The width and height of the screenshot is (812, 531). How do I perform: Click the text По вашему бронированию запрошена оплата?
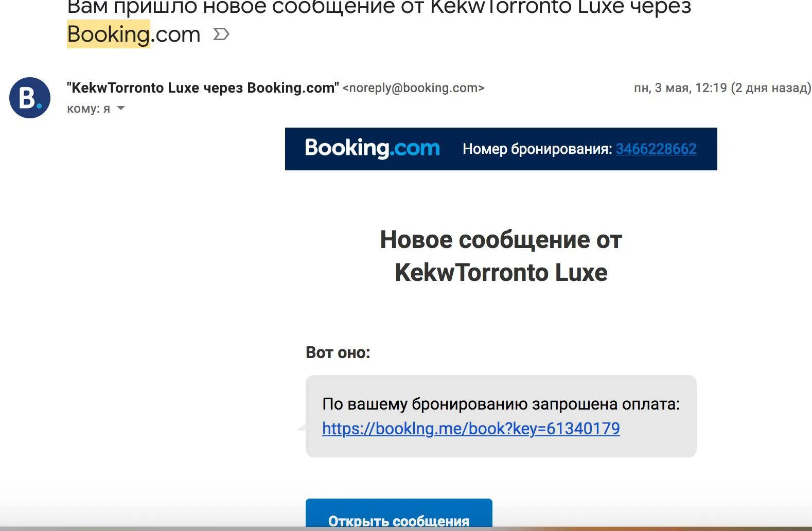click(501, 404)
